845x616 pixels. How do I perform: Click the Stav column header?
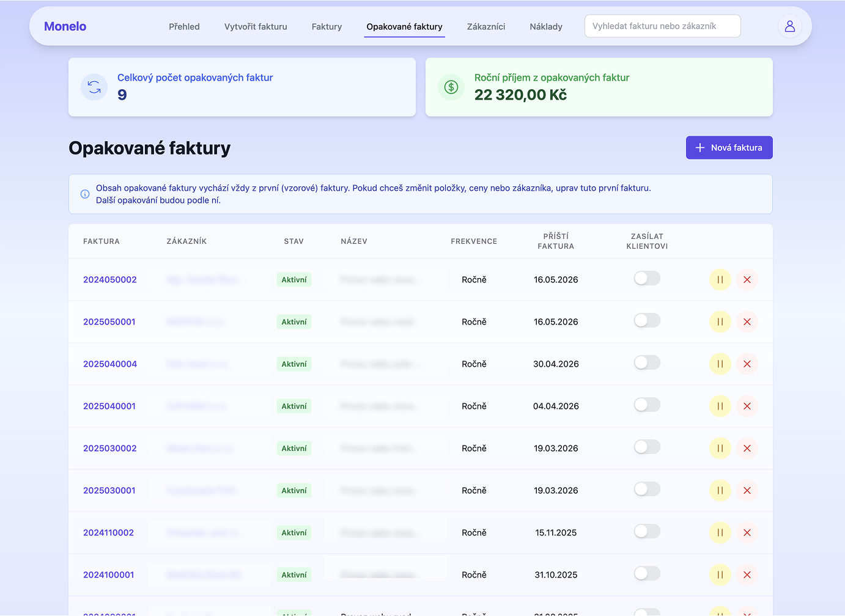click(293, 241)
